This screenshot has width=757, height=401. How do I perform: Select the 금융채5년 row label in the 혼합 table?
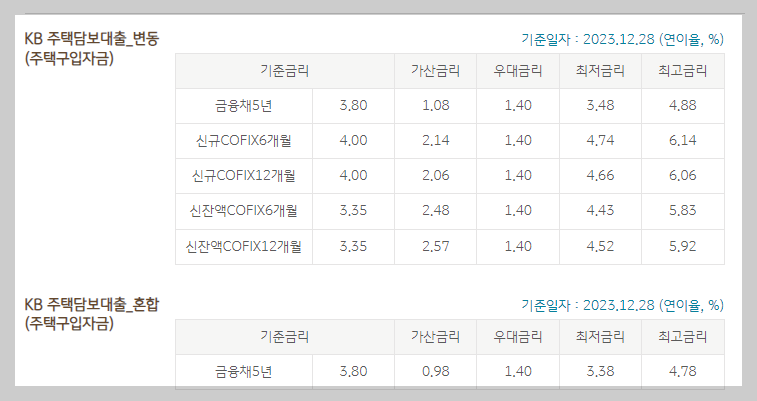pos(244,371)
